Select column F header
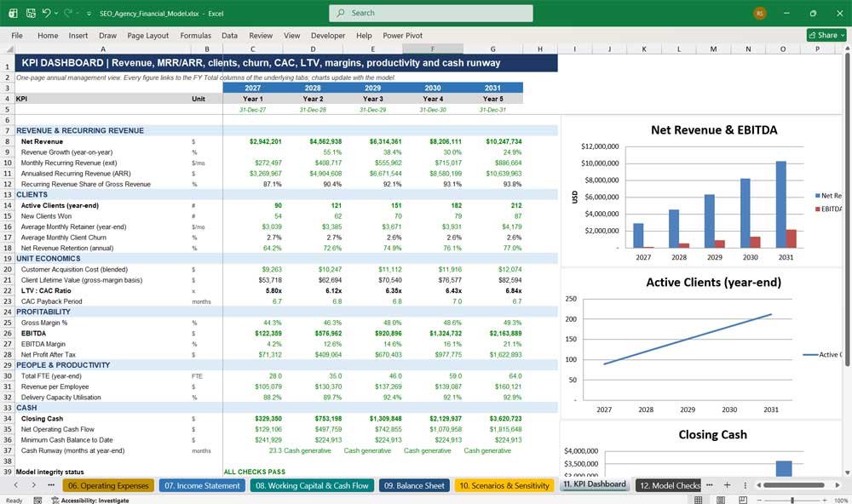The width and height of the screenshot is (852, 504). [x=433, y=49]
